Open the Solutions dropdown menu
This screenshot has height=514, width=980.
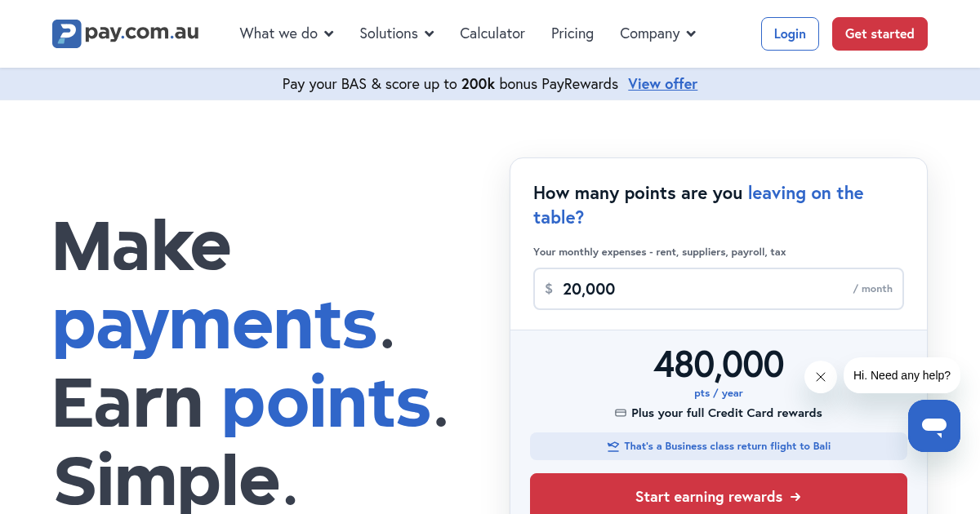(396, 33)
